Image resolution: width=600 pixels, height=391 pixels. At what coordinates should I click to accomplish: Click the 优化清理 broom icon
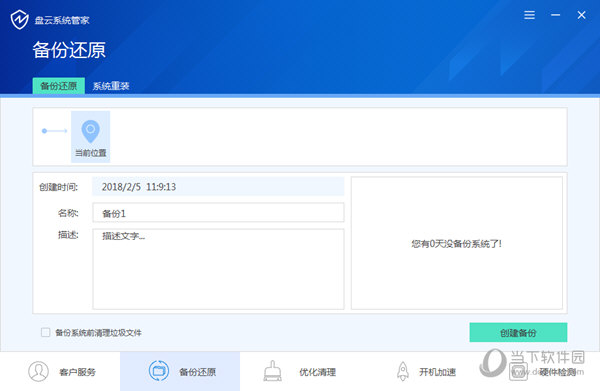click(272, 371)
